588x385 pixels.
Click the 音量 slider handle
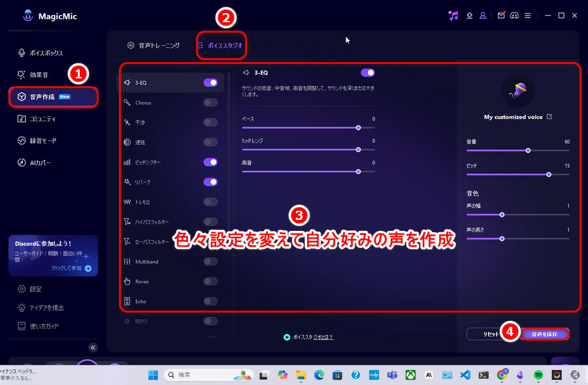coord(528,150)
